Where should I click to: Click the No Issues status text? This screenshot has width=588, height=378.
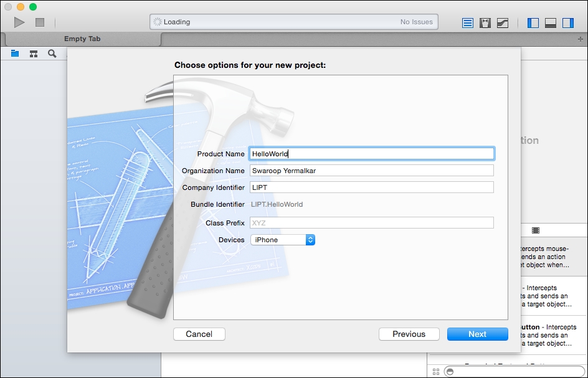[x=416, y=22]
